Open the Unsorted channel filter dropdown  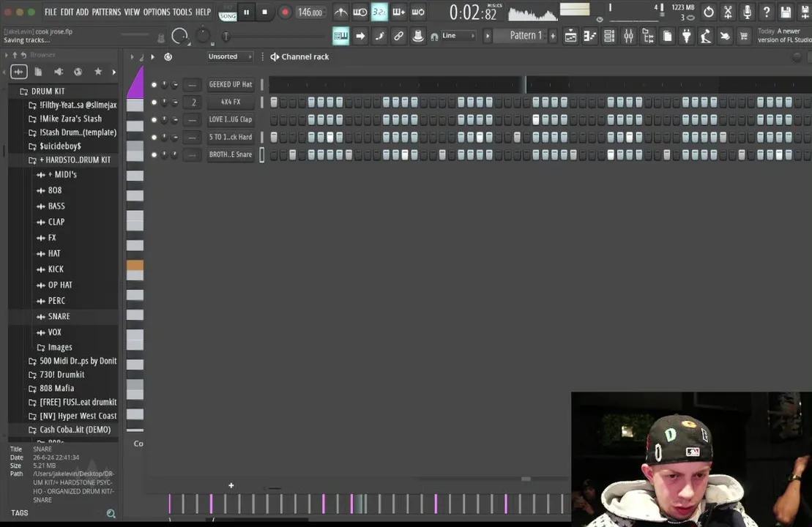230,56
